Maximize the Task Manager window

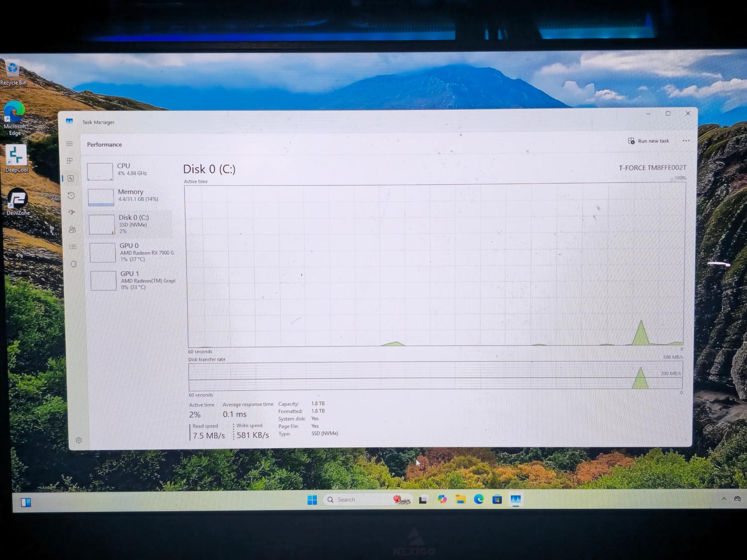coord(668,114)
